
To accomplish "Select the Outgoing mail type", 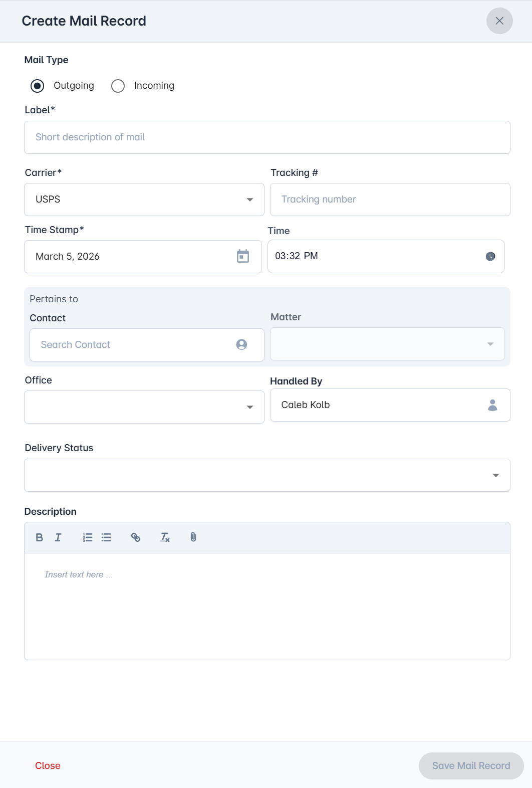I will tap(38, 86).
